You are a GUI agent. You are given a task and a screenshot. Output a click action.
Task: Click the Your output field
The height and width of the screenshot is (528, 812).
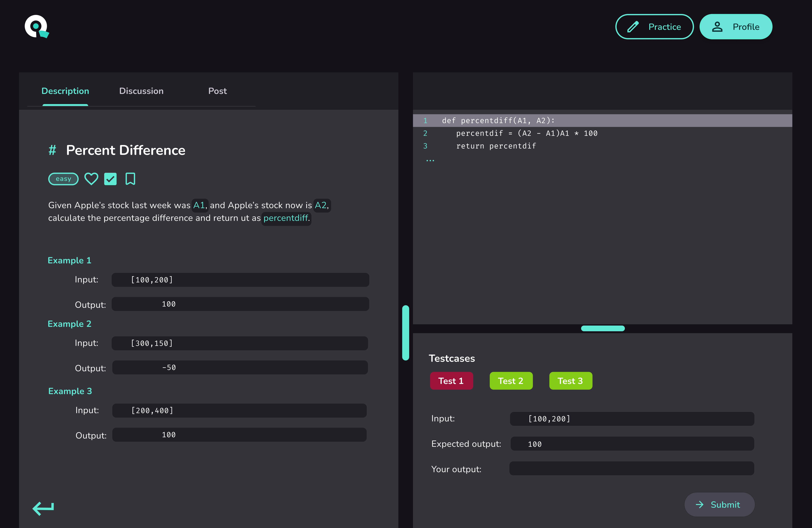[x=632, y=469]
